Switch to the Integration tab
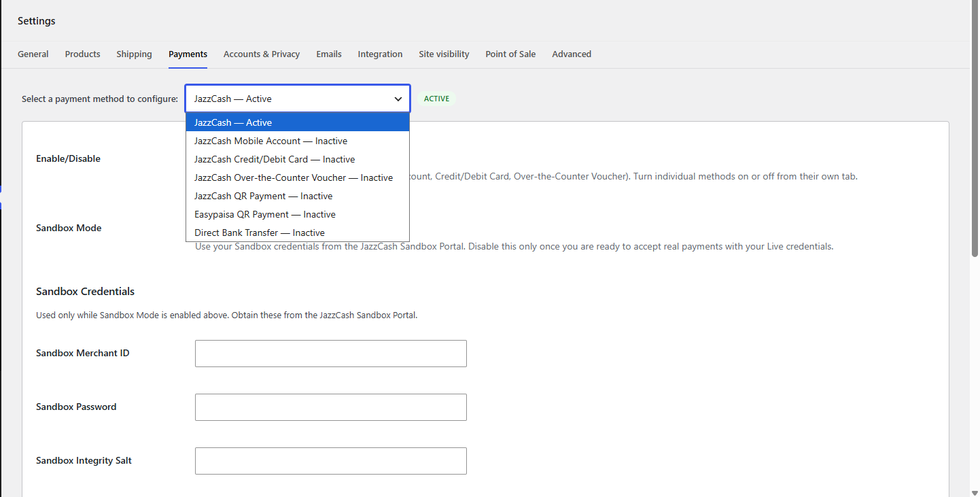The width and height of the screenshot is (980, 497). click(x=380, y=54)
